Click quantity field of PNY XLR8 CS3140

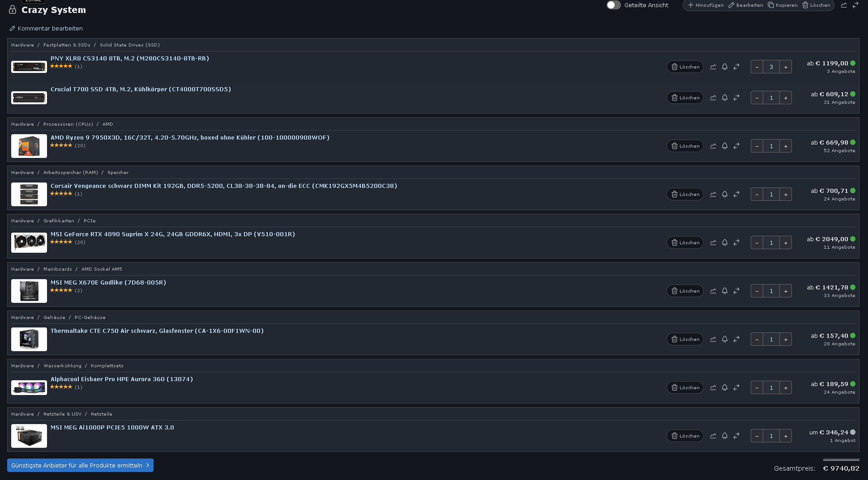771,67
